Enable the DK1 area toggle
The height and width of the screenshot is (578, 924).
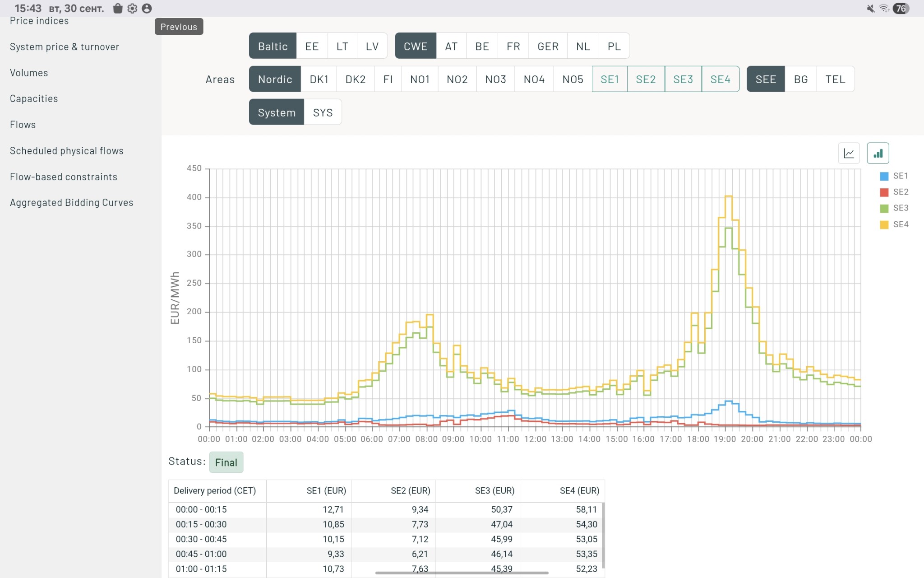[x=319, y=79]
